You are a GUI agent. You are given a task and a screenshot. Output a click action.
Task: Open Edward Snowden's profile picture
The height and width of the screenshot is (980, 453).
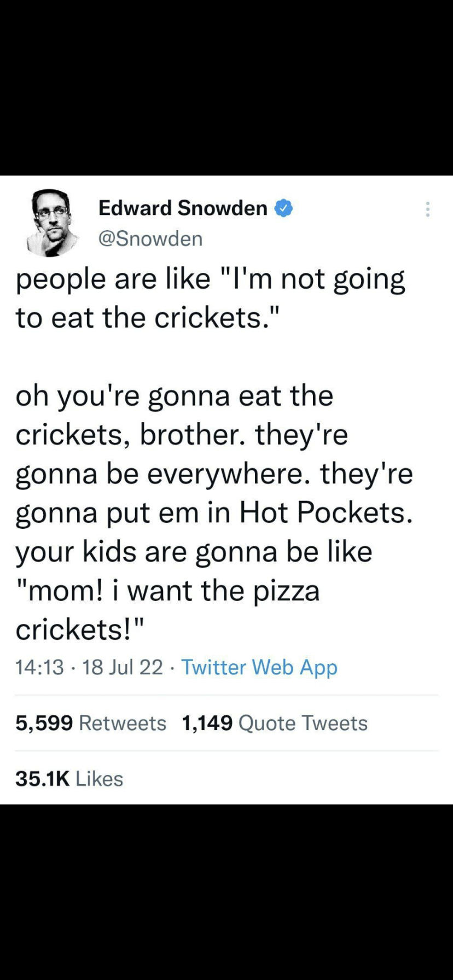click(51, 223)
